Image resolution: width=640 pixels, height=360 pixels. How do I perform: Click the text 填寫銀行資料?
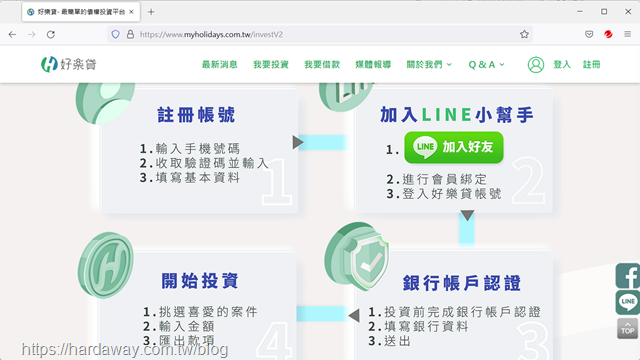point(426,327)
